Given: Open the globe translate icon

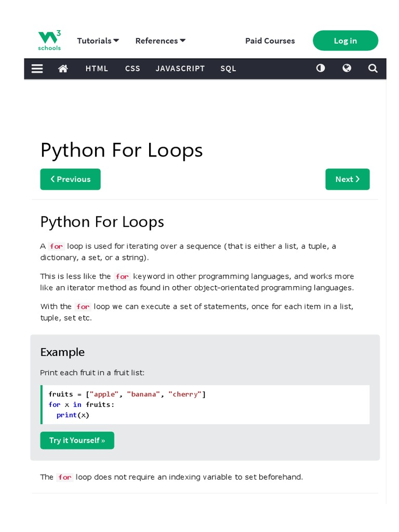Looking at the screenshot, I should coord(347,68).
